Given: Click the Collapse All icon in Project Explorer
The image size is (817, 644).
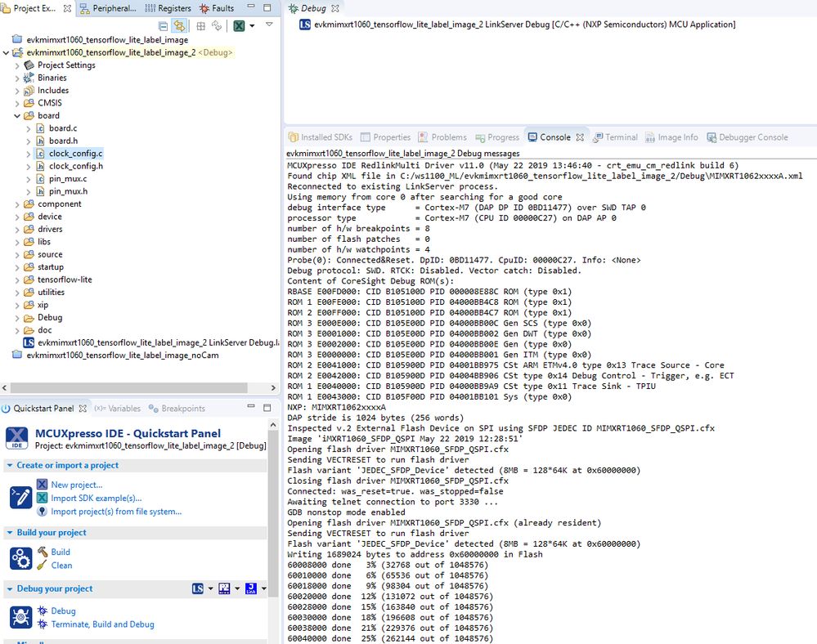Looking at the screenshot, I should coord(163,25).
